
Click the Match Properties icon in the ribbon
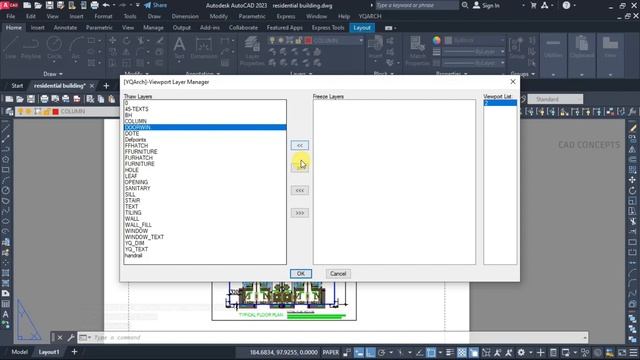coord(418,51)
